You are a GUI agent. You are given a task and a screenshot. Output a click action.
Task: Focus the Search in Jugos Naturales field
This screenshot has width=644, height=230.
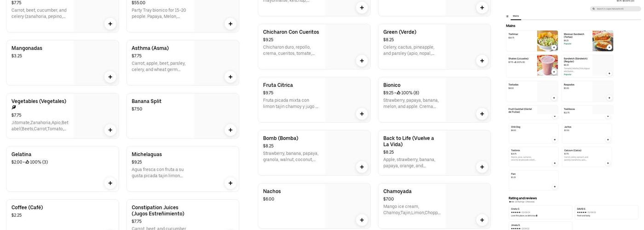coord(616,9)
